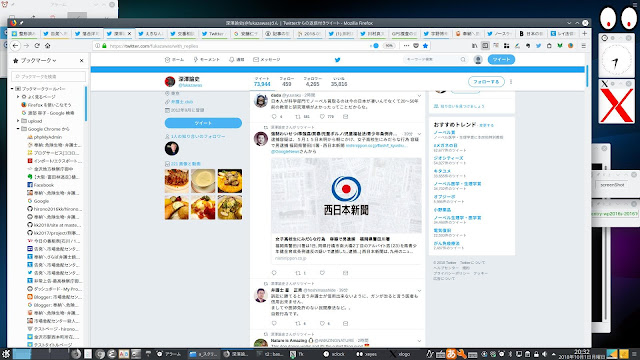
Task: Open Firefox home page via house icon
Action: [48, 46]
